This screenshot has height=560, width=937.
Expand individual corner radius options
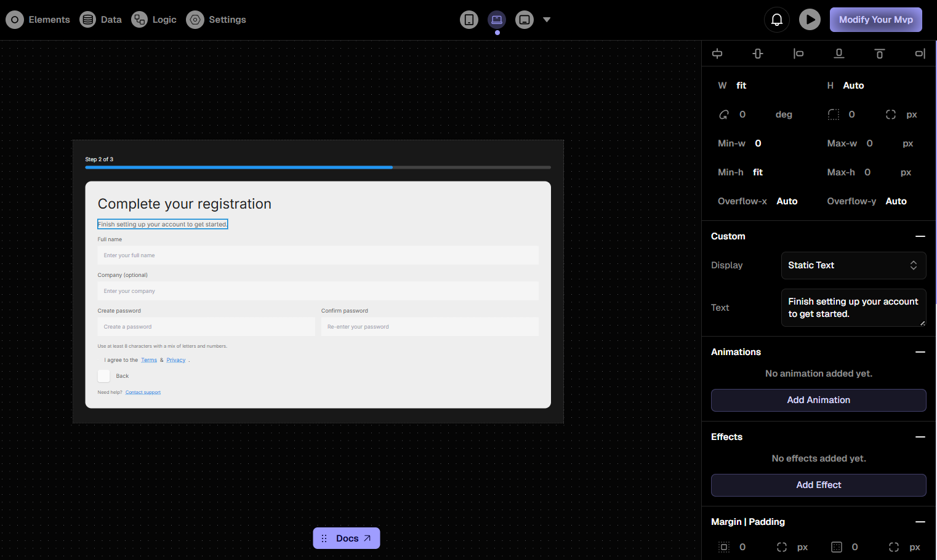(x=891, y=114)
